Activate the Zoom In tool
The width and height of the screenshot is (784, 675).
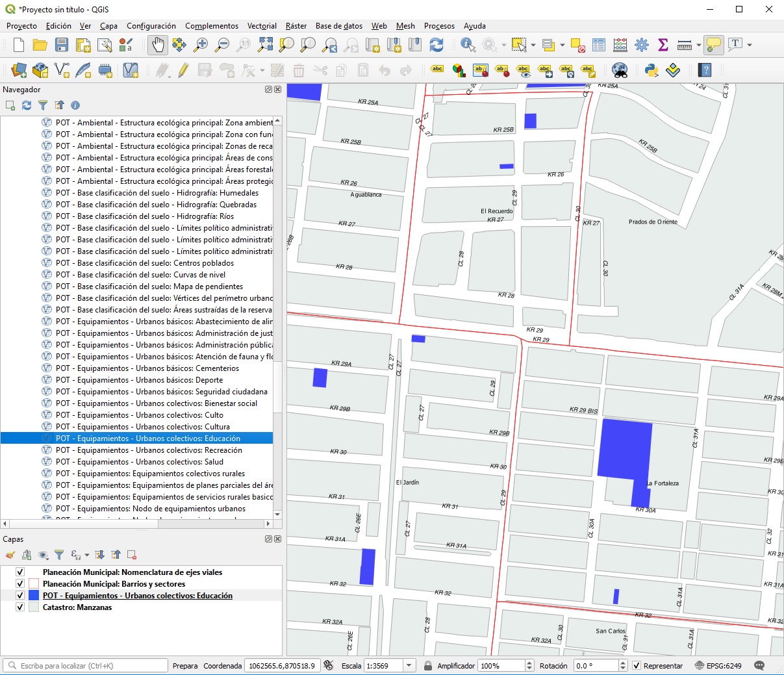(201, 45)
